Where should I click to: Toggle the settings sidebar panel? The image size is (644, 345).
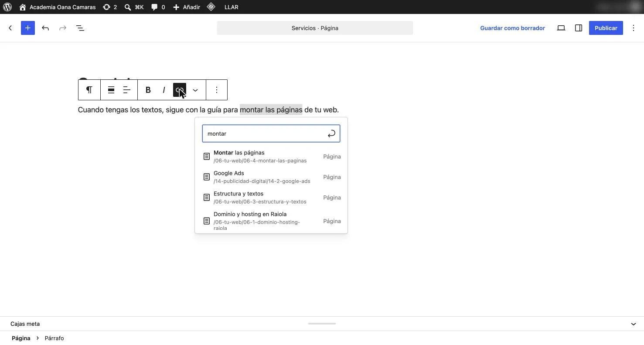[579, 28]
